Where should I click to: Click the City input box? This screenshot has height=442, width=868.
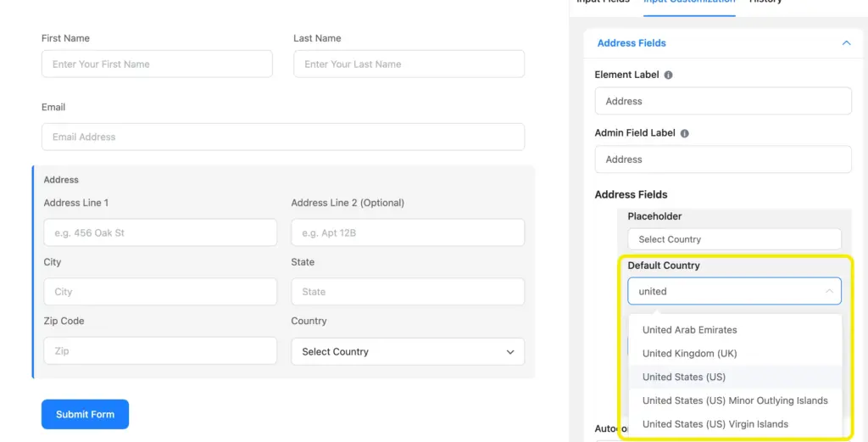coord(160,292)
